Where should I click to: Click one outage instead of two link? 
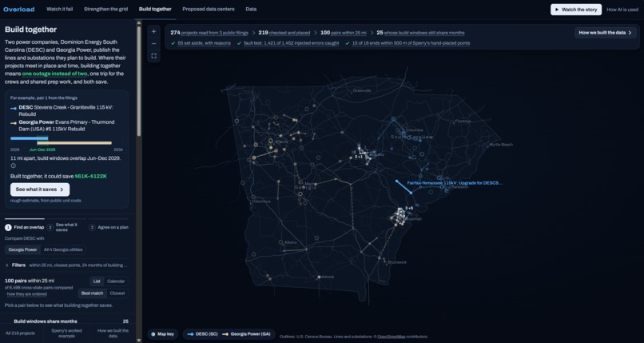click(54, 74)
